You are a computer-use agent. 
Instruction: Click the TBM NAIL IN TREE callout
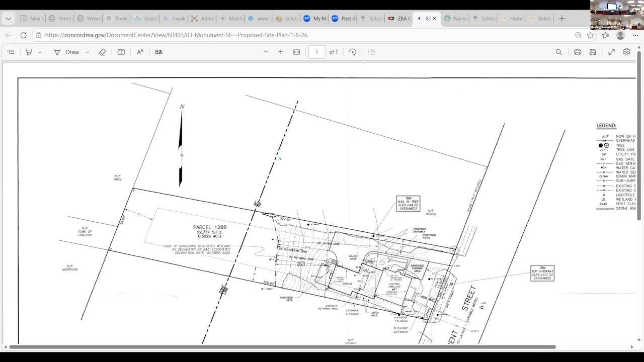tap(408, 203)
